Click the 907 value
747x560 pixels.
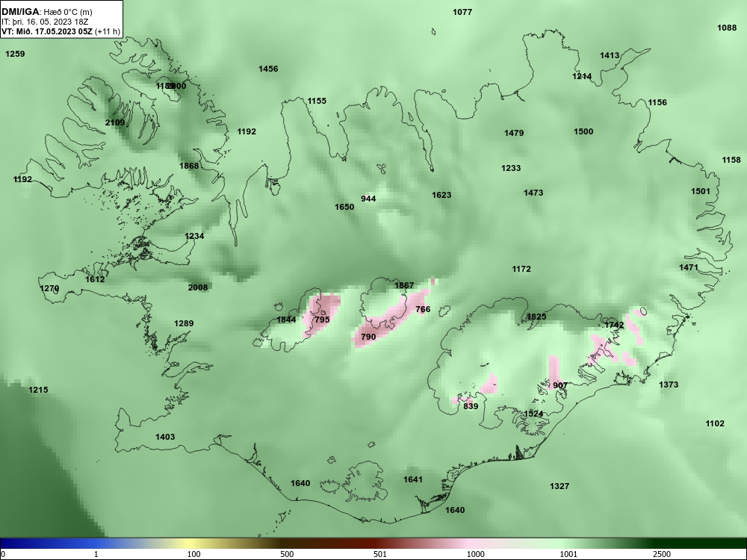pyautogui.click(x=560, y=385)
